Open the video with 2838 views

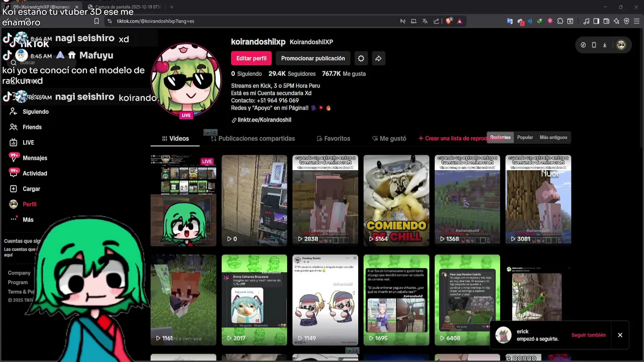coord(325,200)
